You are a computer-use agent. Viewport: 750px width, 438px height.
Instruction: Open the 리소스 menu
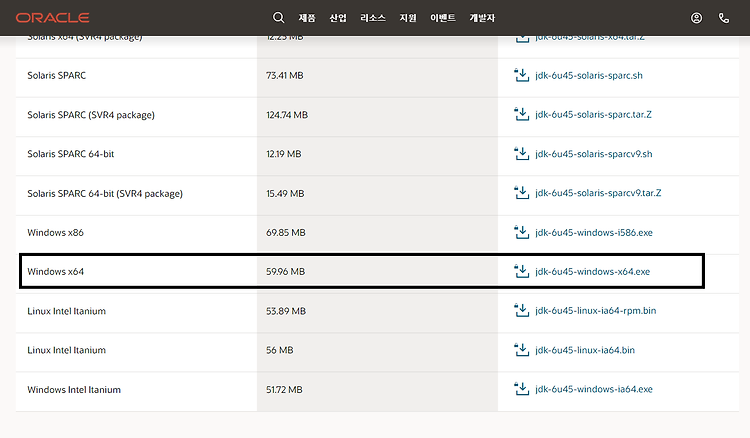click(x=373, y=18)
